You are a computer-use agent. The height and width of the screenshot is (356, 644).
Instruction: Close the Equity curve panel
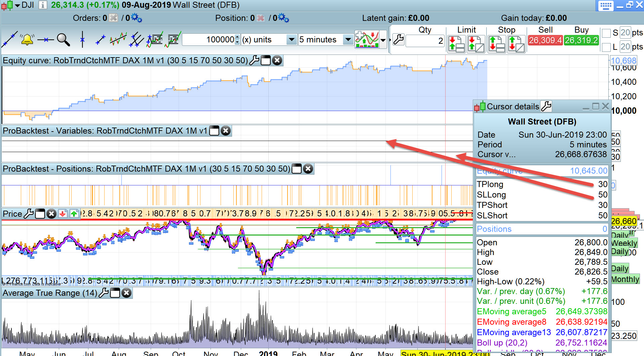[277, 61]
